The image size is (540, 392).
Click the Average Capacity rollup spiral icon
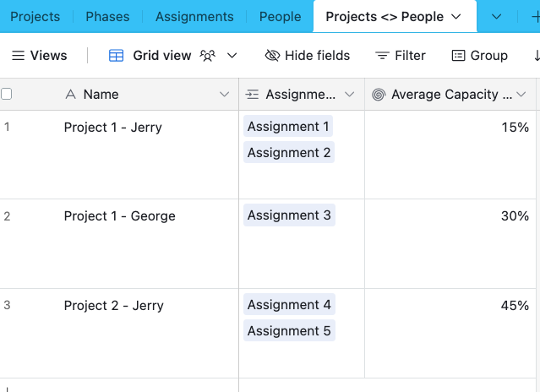379,95
